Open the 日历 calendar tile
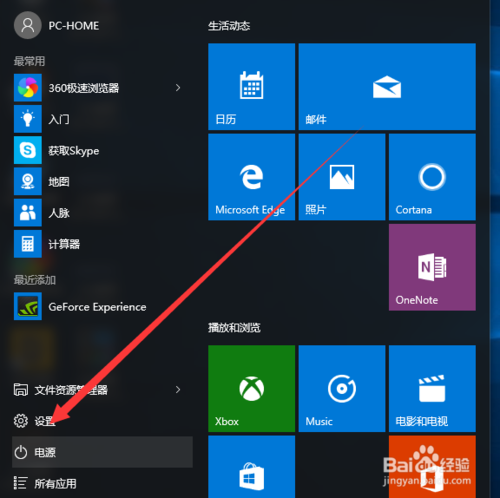500x498 pixels. (x=252, y=87)
